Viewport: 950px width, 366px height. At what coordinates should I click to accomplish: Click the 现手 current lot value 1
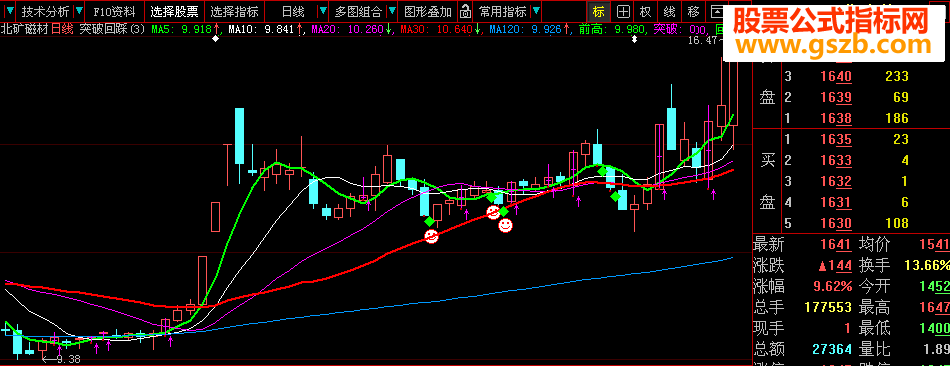tap(848, 328)
